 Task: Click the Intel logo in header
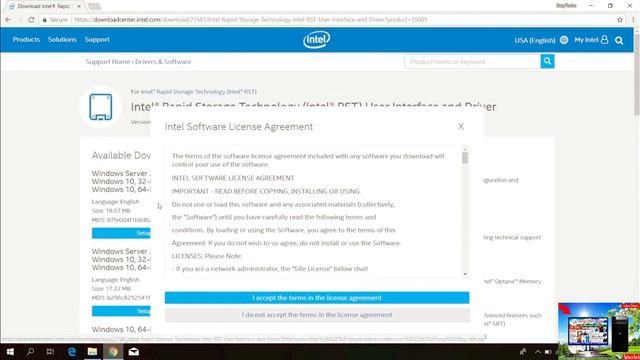click(x=317, y=40)
